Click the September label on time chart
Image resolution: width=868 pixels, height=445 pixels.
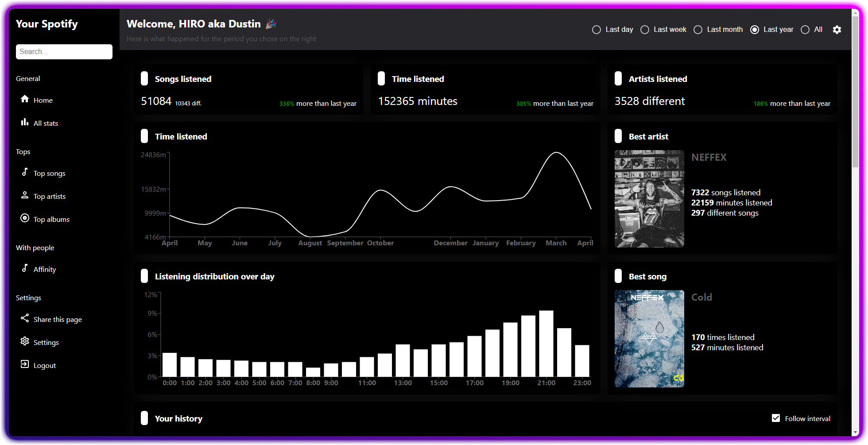(345, 243)
